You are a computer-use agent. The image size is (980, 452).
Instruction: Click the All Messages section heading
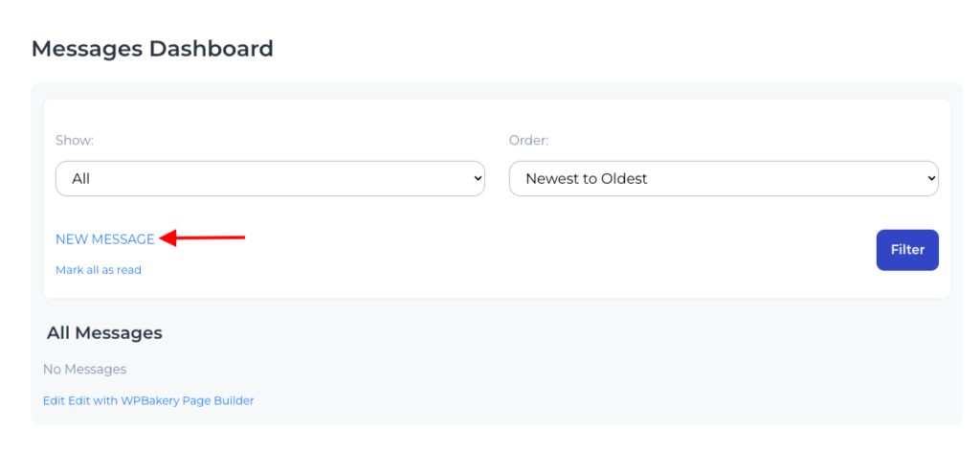(x=104, y=333)
